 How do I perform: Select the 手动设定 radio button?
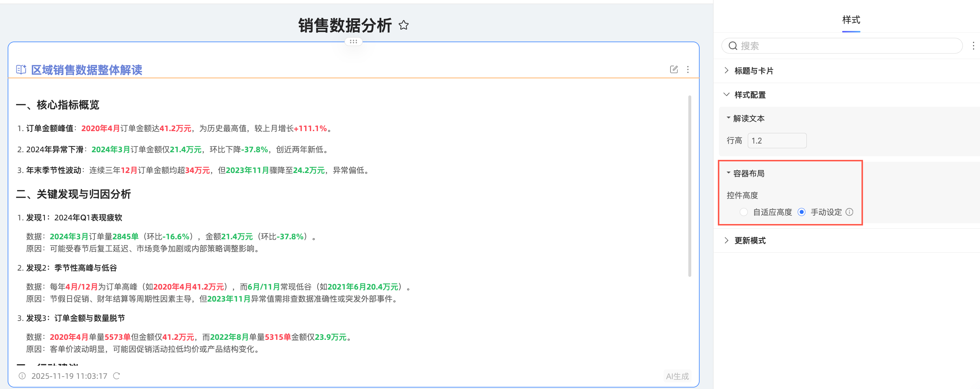point(802,212)
